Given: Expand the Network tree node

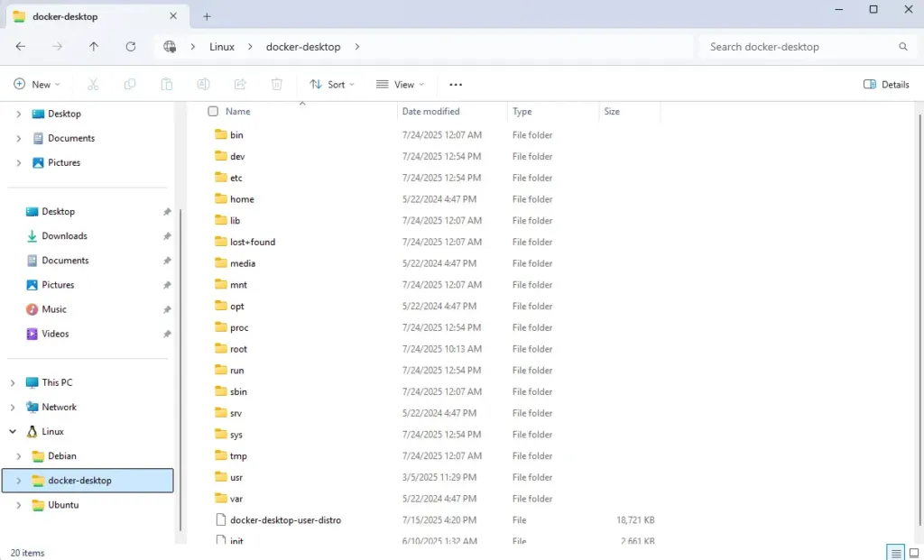Looking at the screenshot, I should tap(13, 407).
